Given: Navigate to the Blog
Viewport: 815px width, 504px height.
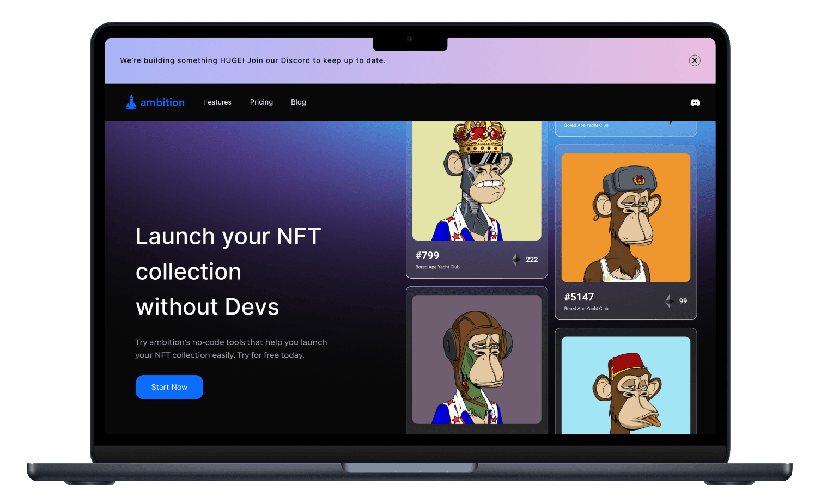Looking at the screenshot, I should 299,102.
